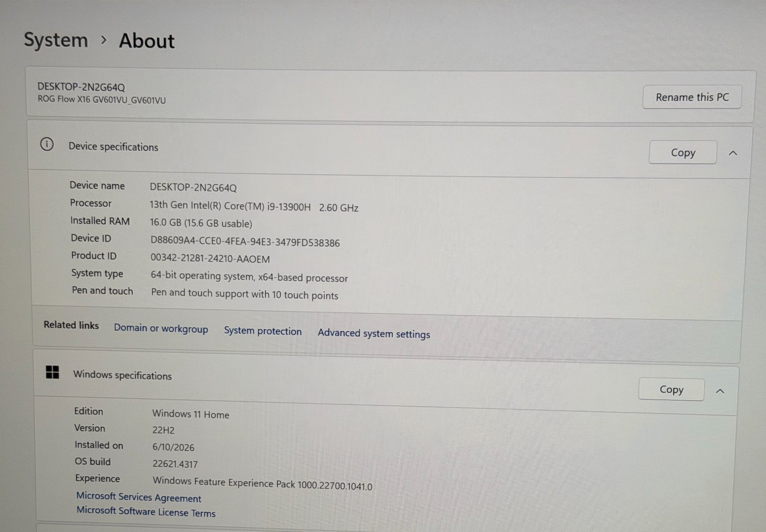The image size is (766, 532).
Task: Click the Experience row label
Action: 98,478
